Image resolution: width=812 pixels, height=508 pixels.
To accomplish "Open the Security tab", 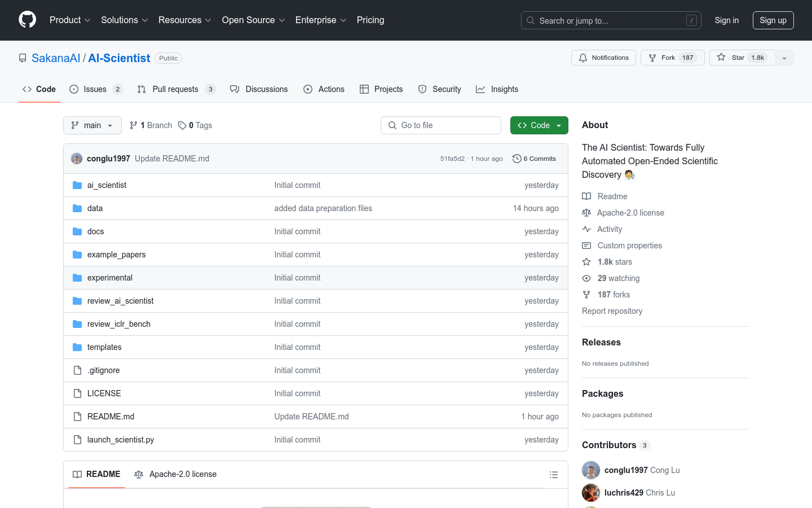I will (x=439, y=89).
